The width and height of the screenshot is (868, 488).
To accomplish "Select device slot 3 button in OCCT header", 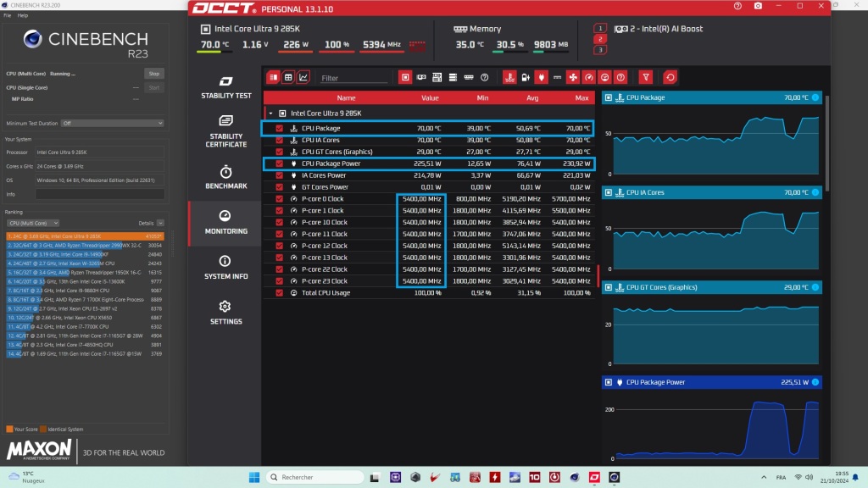I will pyautogui.click(x=600, y=50).
